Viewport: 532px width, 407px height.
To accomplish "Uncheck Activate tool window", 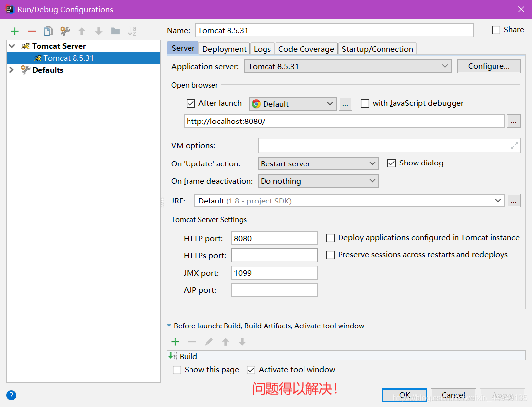I will [251, 369].
